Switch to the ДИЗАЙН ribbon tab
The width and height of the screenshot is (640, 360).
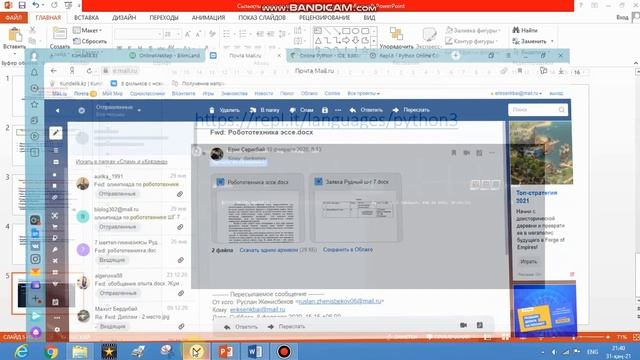tap(124, 18)
